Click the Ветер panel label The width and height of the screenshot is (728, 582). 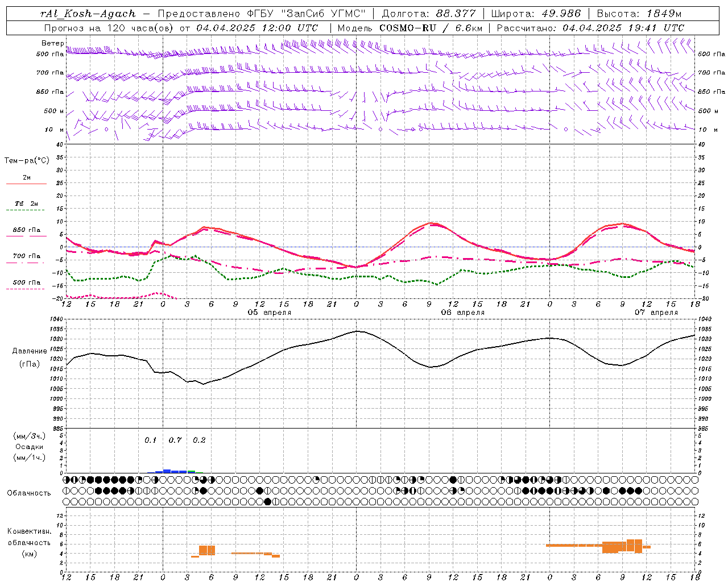pyautogui.click(x=52, y=43)
